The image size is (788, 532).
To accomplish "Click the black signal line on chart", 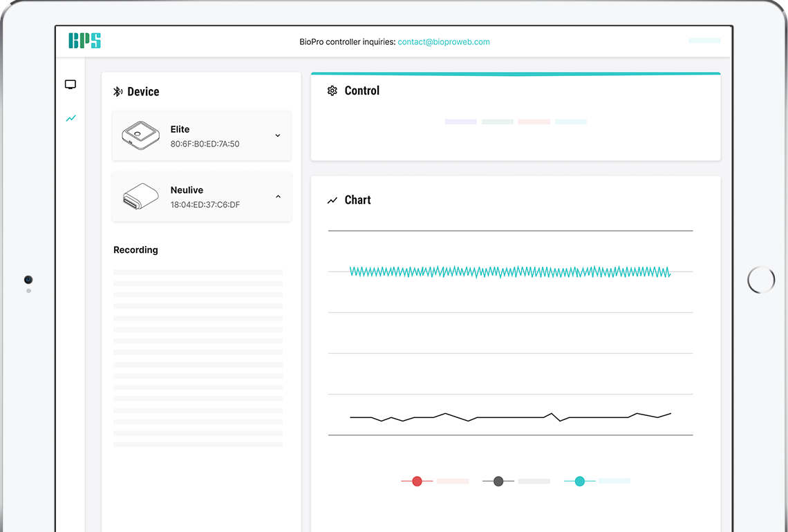I will click(510, 417).
